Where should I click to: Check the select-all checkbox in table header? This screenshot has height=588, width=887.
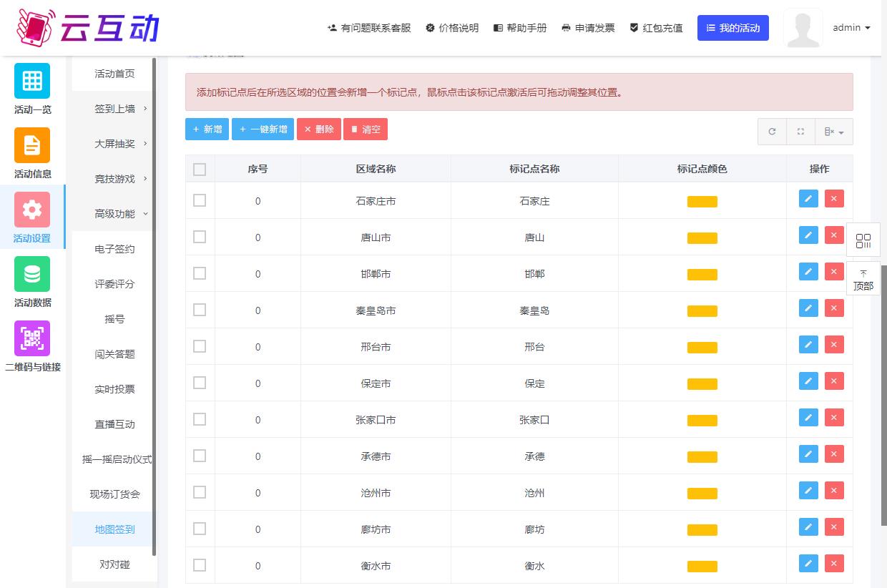pyautogui.click(x=200, y=170)
